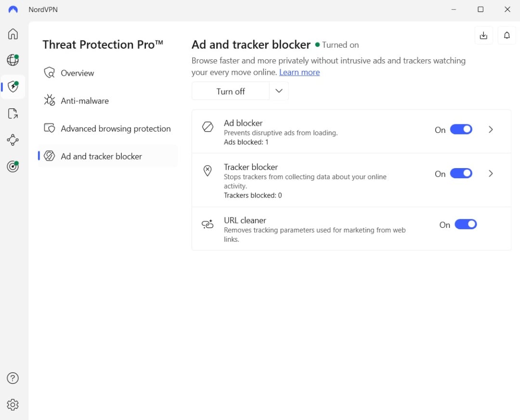
Task: Click the Threat Protection Pro heading
Action: pyautogui.click(x=103, y=44)
